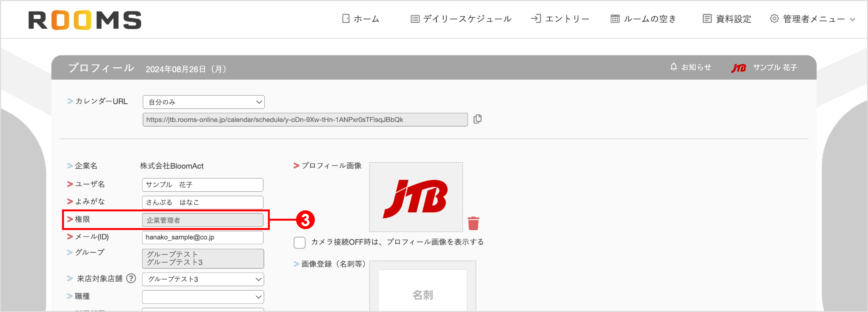
Task: Delete the JTB profile image via trash icon
Action: click(473, 223)
